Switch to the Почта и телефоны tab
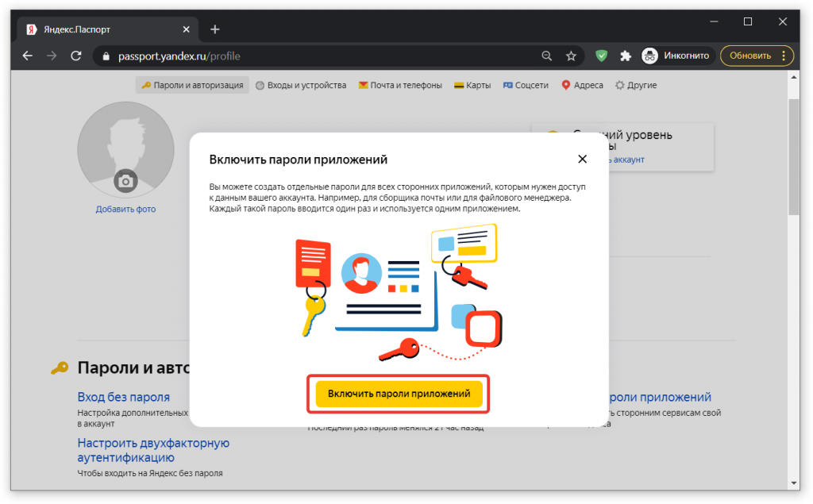The height and width of the screenshot is (504, 813). tap(397, 85)
